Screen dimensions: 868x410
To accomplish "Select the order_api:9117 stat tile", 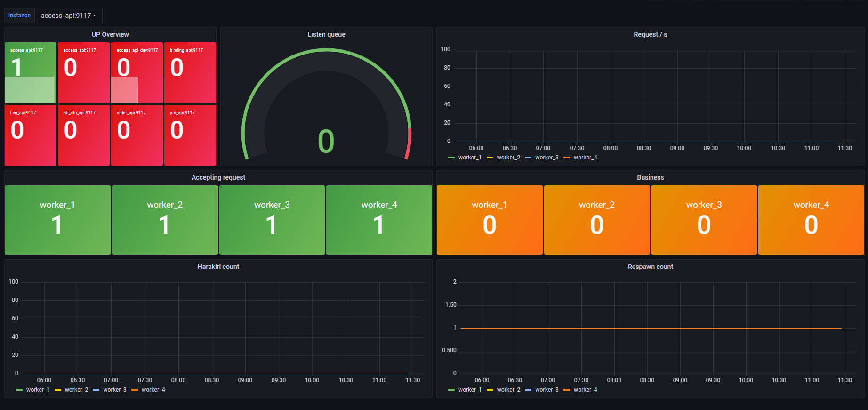I will coord(137,135).
